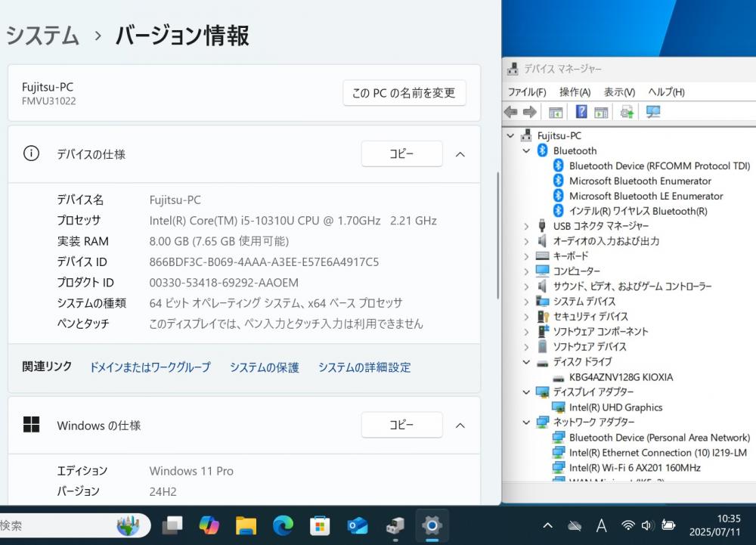Collapse the デバイスの仕様 section chevron
756x545 pixels.
[x=460, y=154]
